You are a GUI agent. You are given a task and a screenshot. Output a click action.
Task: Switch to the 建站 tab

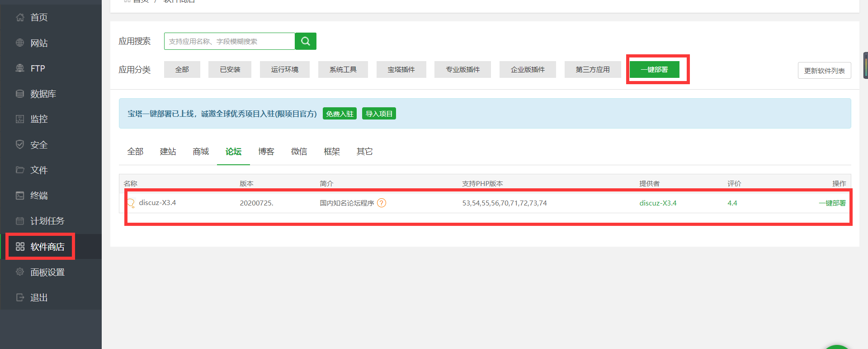coord(168,152)
